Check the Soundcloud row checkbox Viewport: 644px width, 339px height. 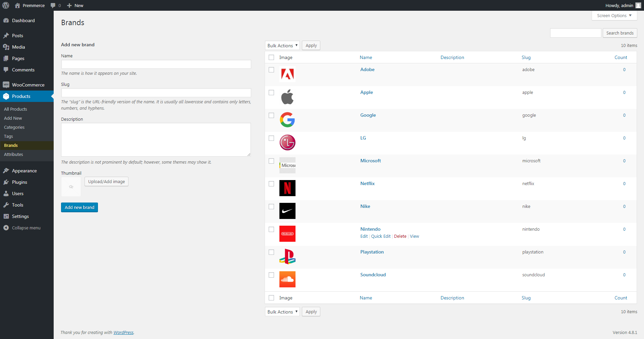pos(271,275)
